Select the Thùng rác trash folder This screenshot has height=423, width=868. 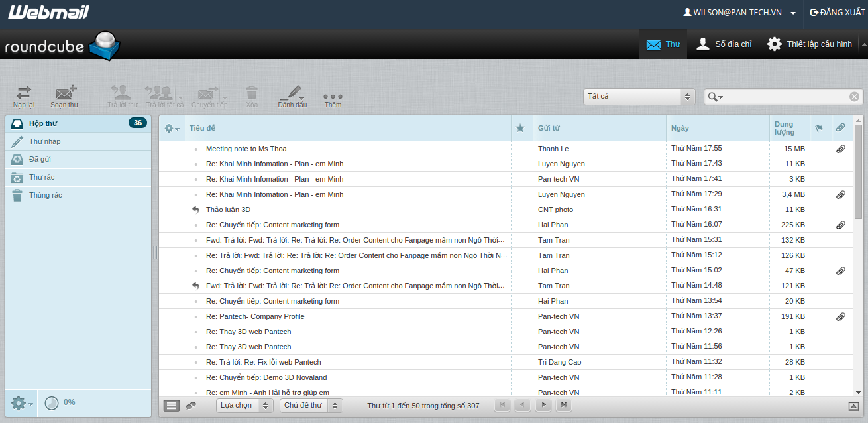[78, 195]
